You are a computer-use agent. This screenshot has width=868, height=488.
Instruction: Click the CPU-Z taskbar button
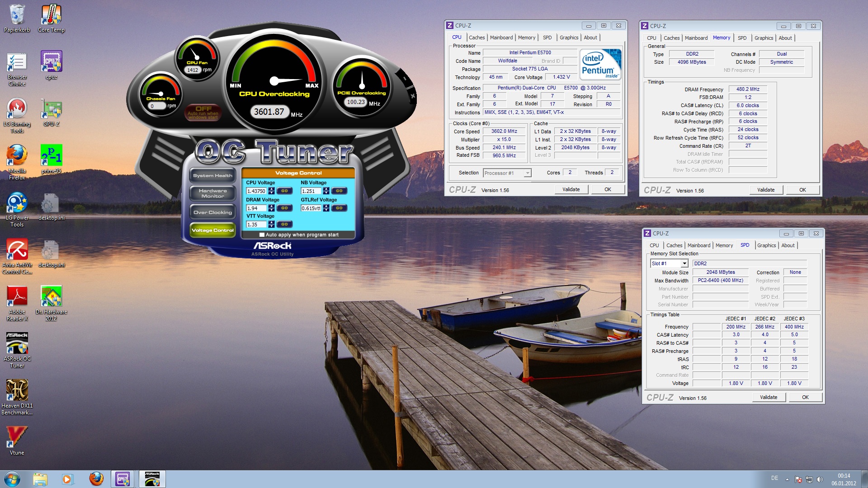click(123, 479)
